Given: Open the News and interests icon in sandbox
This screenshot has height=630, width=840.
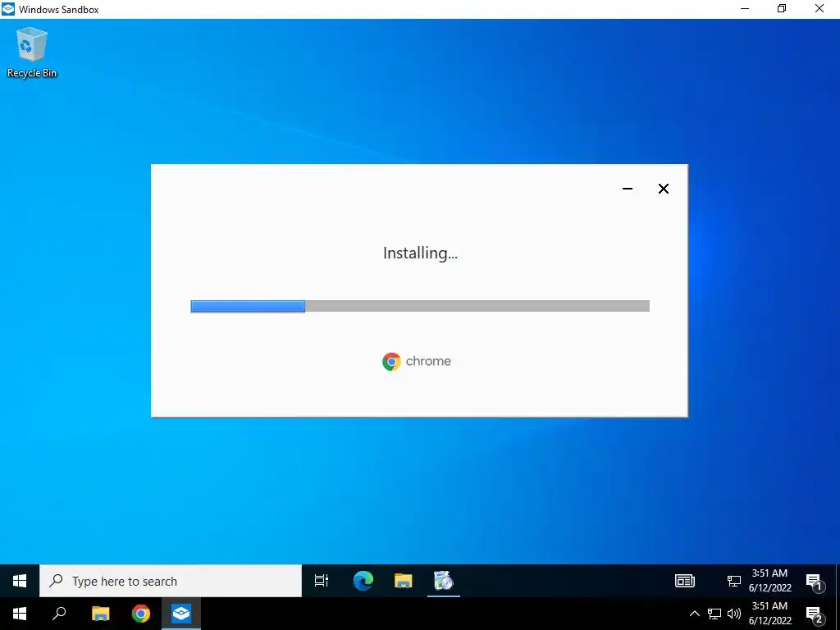Looking at the screenshot, I should (685, 581).
